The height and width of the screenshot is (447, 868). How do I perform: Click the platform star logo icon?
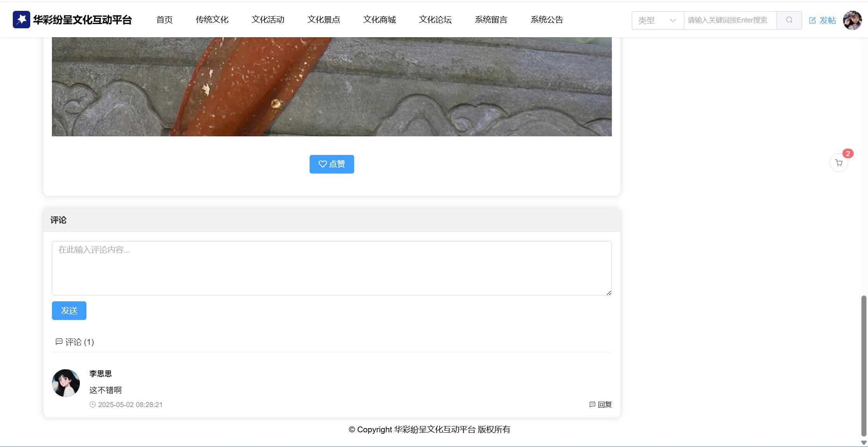21,19
